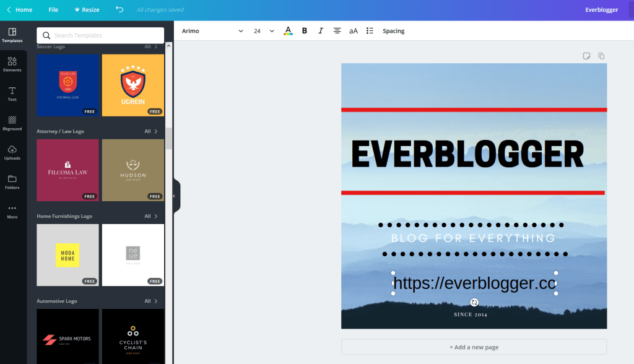Select the State City football club template
Screen dimensions: 634x364
[x=67, y=85]
